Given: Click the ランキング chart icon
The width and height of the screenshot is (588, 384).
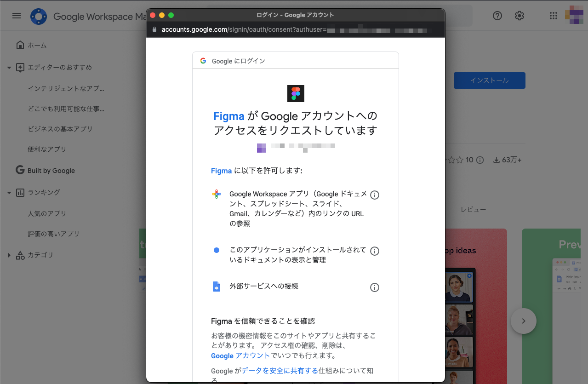Looking at the screenshot, I should click(x=20, y=193).
